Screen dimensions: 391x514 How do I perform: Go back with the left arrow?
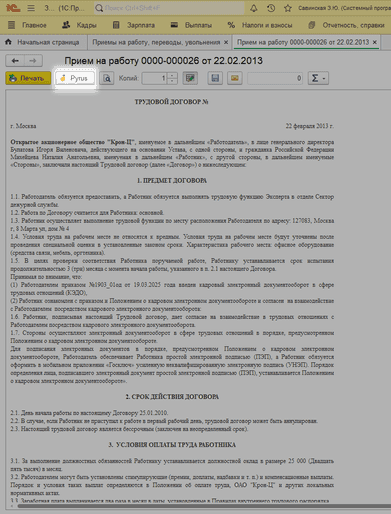[x=15, y=61]
